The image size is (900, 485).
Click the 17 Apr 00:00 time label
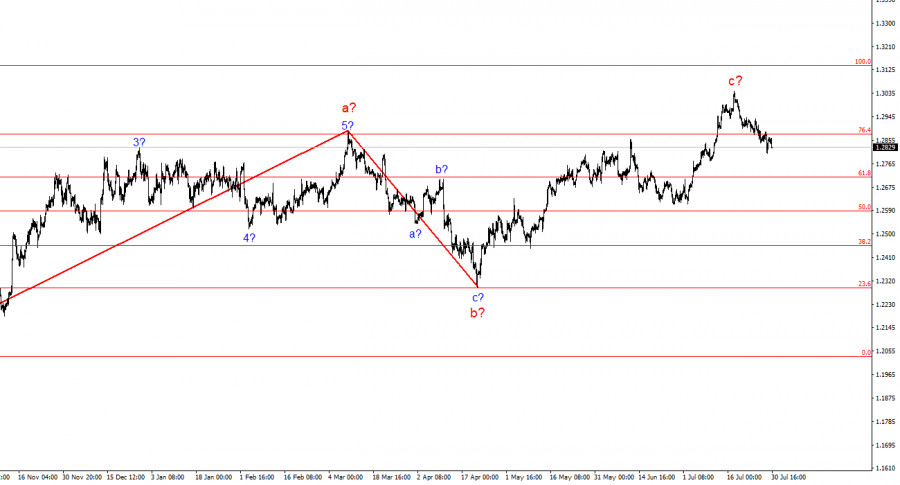pyautogui.click(x=479, y=478)
